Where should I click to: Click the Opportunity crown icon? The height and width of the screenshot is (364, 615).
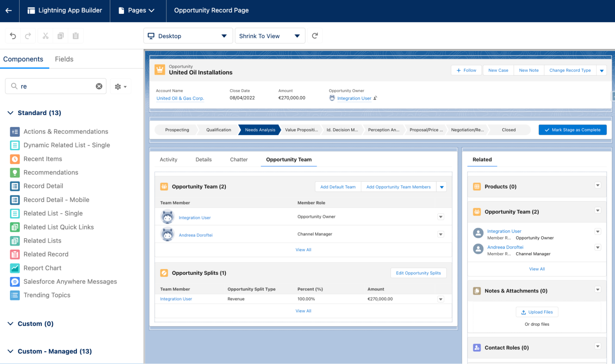160,70
